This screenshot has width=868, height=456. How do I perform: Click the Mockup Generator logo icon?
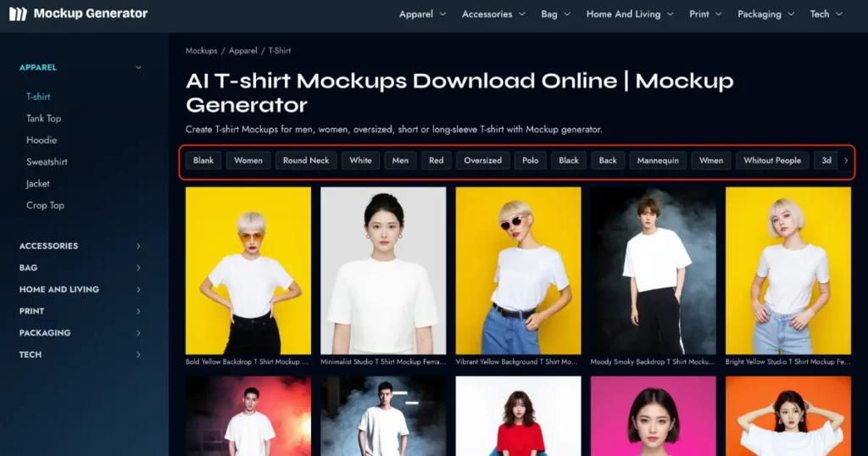tap(18, 14)
